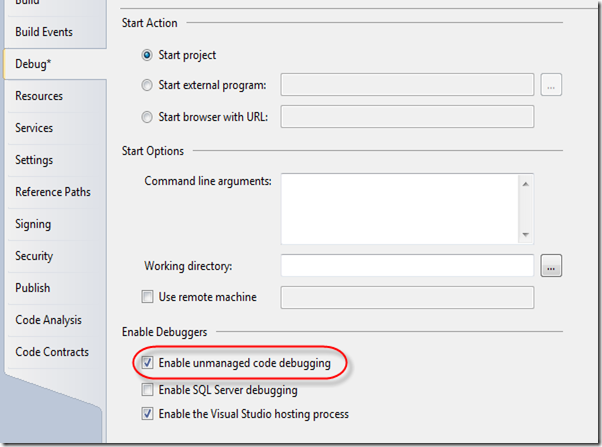Enable the Use remote machine checkbox

[149, 297]
